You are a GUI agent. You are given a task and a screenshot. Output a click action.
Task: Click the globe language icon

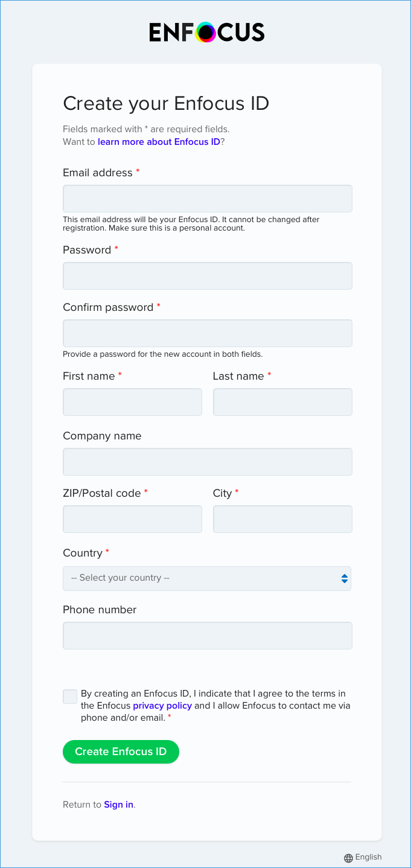pyautogui.click(x=348, y=858)
